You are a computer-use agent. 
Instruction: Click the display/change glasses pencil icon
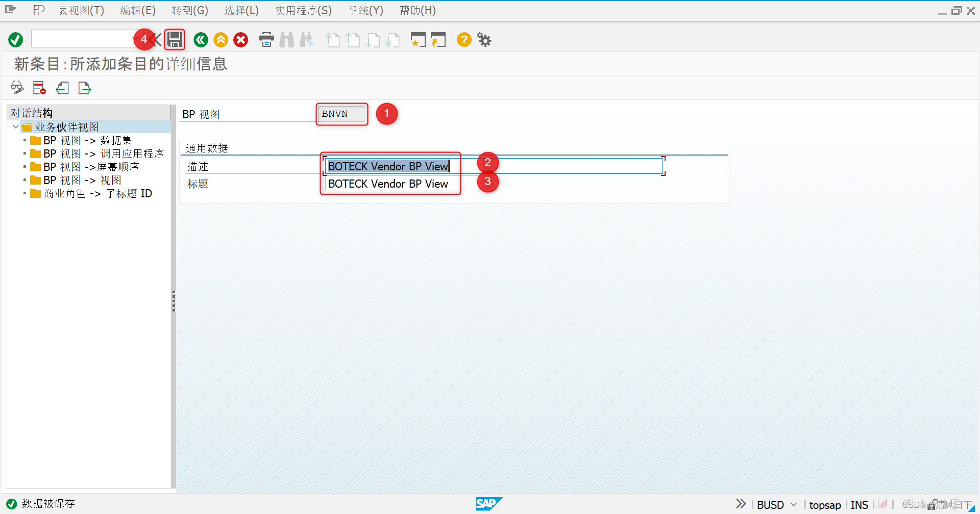click(17, 88)
